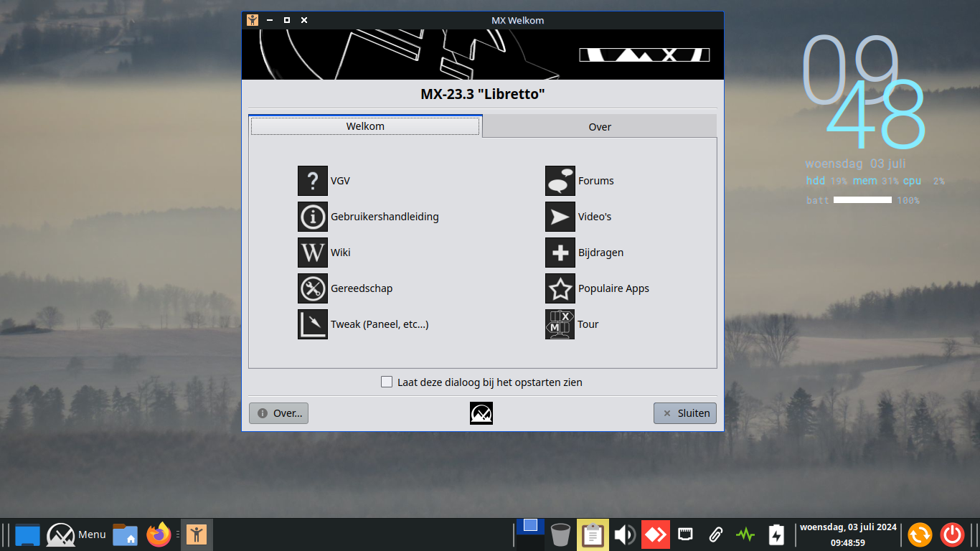The width and height of the screenshot is (980, 551).
Task: Open the MX Menu in the panel
Action: coord(76,534)
